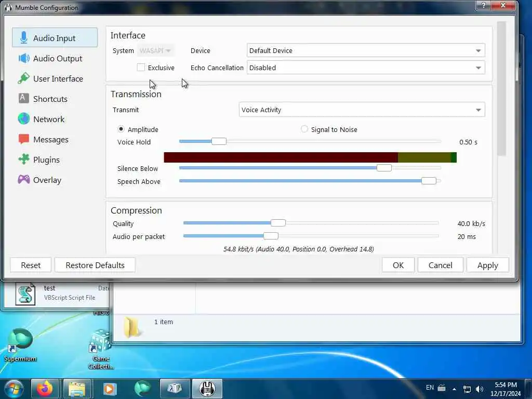
Task: Open the Supermium desktop shortcut
Action: point(20,344)
